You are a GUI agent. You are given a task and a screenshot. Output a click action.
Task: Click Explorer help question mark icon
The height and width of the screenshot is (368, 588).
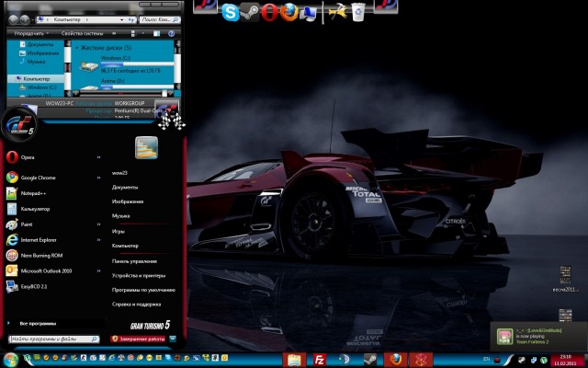pos(172,33)
